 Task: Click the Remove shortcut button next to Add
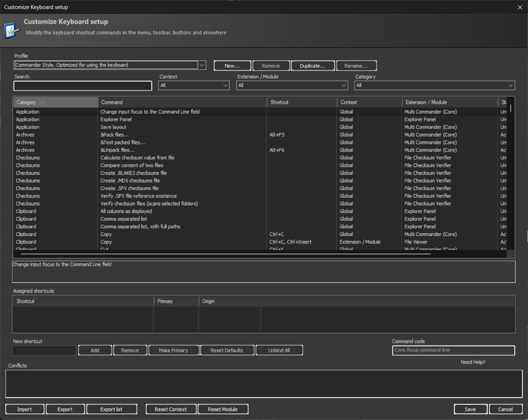130,350
